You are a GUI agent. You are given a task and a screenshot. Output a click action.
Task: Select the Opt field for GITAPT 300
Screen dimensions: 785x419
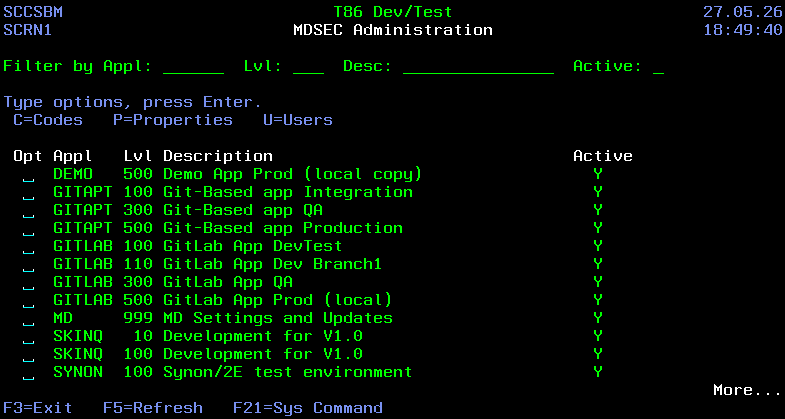point(29,211)
